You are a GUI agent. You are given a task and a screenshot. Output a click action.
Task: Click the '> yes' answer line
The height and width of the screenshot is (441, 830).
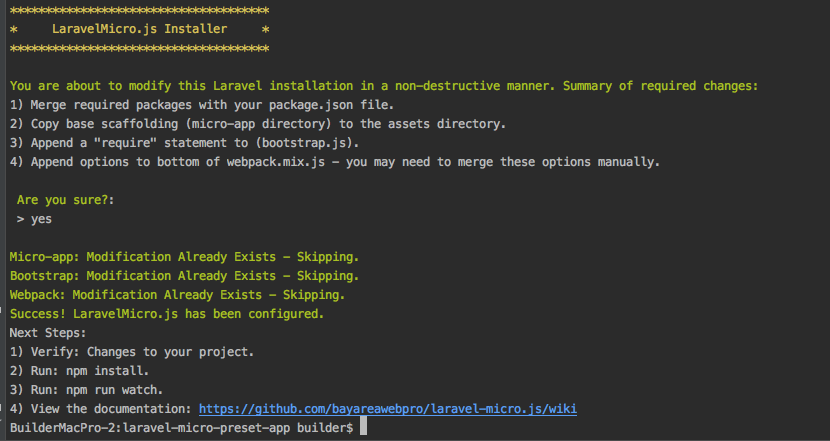pos(34,219)
